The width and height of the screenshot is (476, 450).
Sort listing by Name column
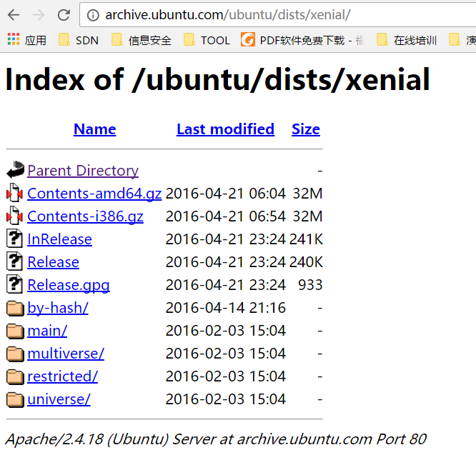pos(95,129)
